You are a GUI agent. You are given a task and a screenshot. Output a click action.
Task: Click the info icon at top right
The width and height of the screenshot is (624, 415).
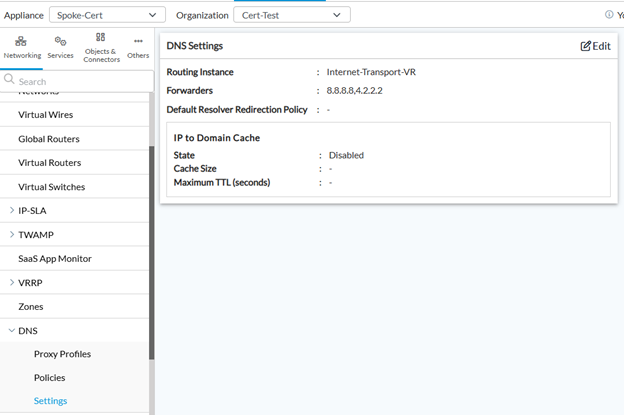pyautogui.click(x=609, y=15)
